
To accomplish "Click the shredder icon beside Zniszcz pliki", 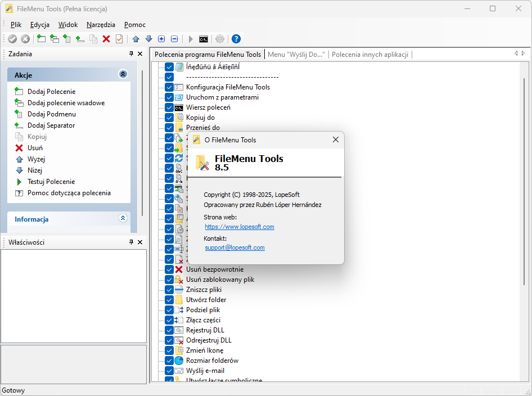I will pos(179,290).
